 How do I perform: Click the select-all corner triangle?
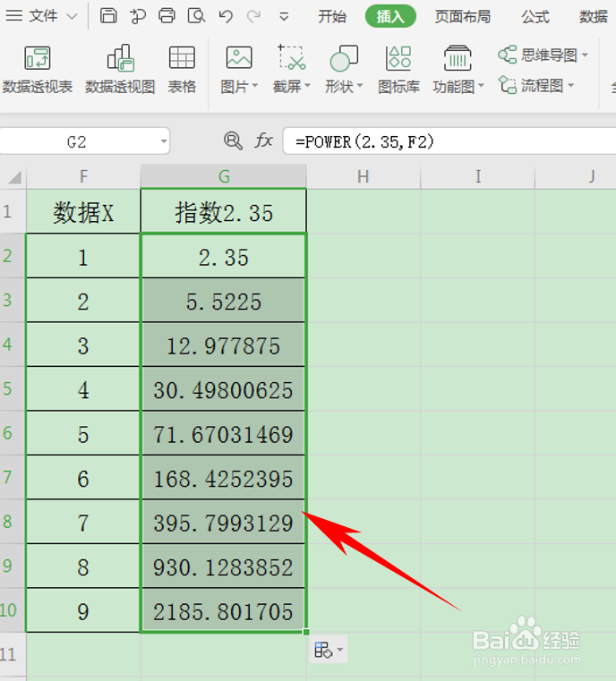click(x=14, y=177)
